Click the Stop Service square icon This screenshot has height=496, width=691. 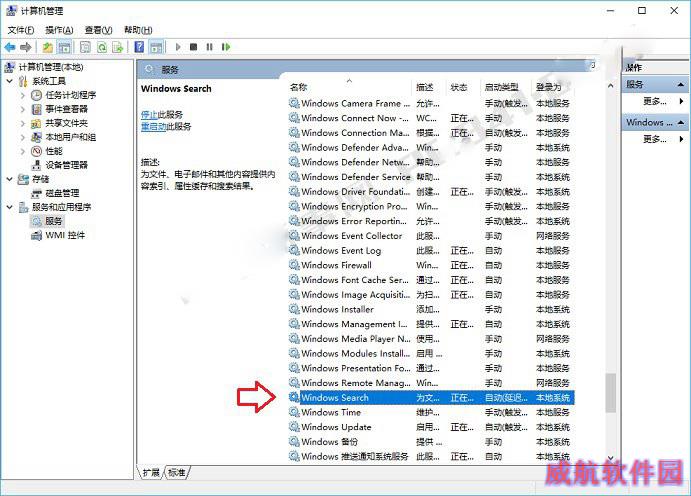193,47
